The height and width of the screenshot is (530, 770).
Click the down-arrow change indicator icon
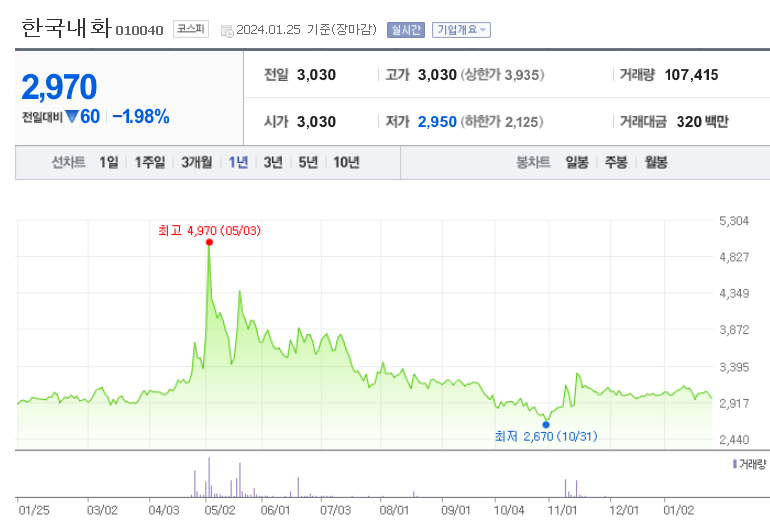72,117
